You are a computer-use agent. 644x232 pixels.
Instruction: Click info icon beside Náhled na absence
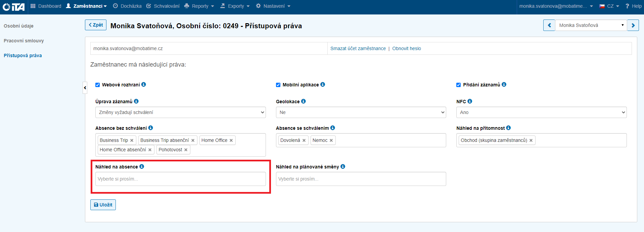[142, 166]
